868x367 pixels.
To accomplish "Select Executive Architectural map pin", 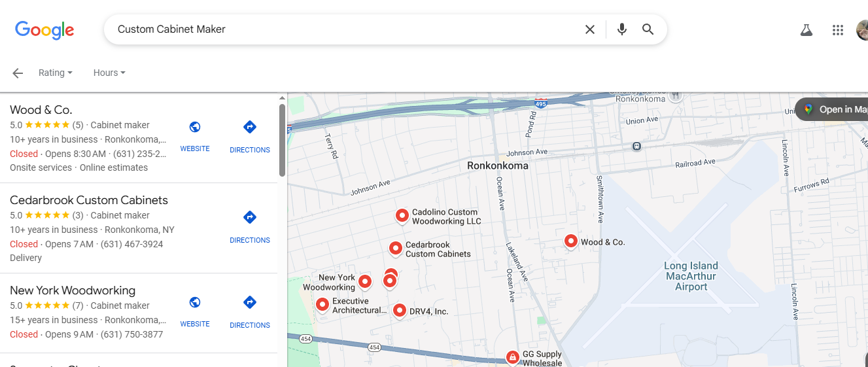I will [322, 304].
